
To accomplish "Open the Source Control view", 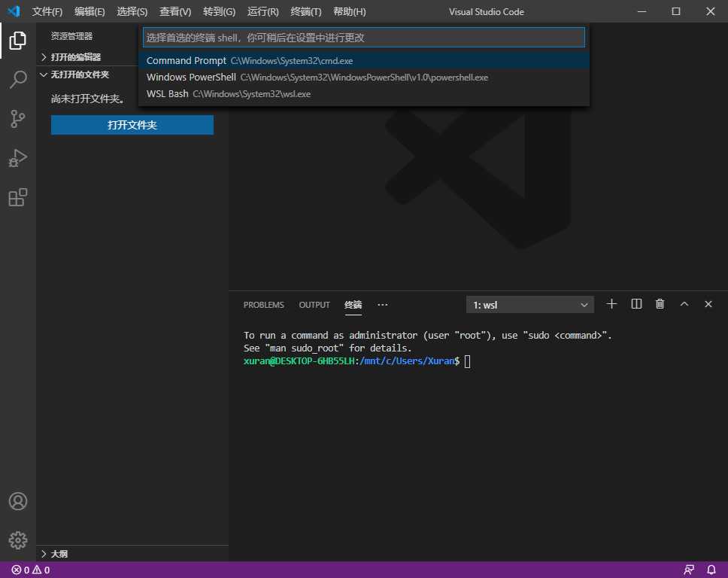I will [x=17, y=119].
